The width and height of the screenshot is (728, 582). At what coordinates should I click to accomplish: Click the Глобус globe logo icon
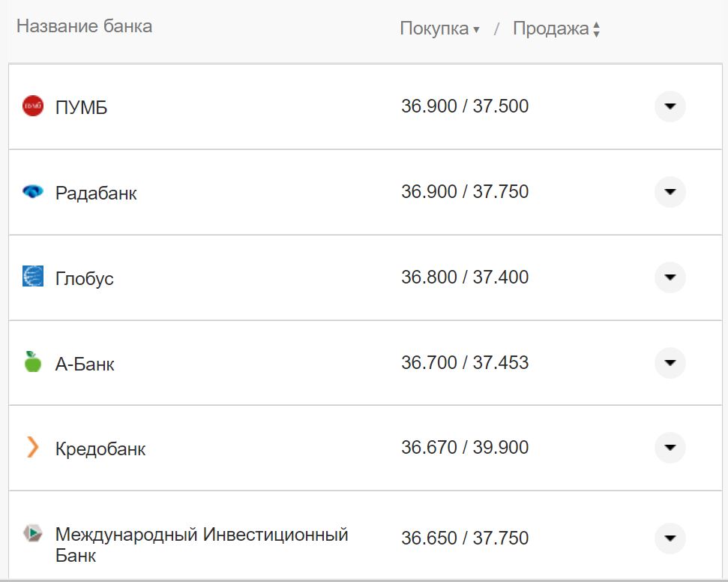(33, 277)
